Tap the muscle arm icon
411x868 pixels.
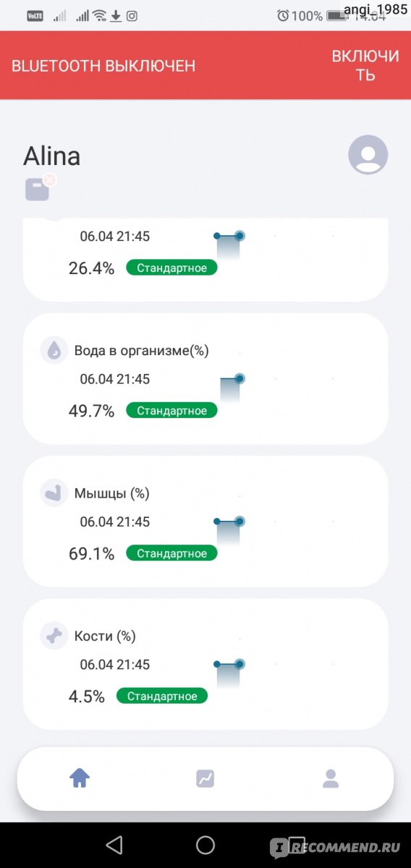[54, 493]
